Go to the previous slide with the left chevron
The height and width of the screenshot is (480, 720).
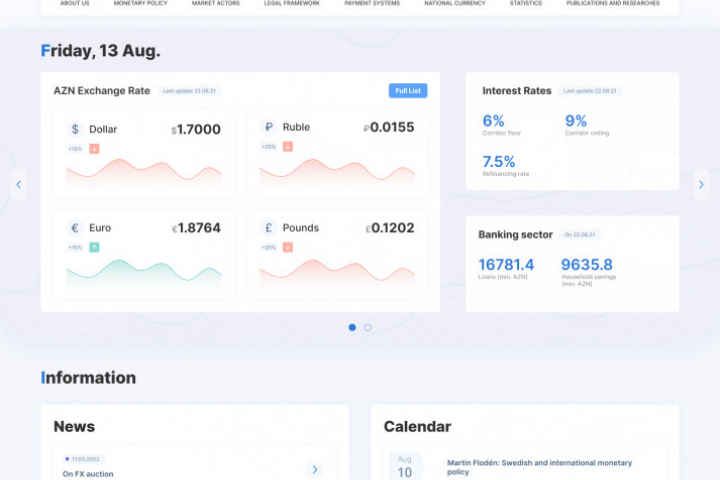tap(18, 185)
